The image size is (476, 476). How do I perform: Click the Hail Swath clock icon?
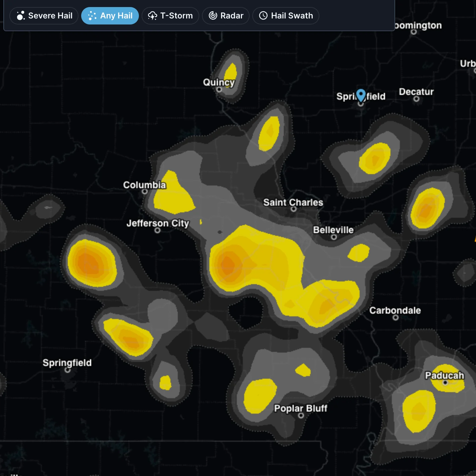coord(263,15)
